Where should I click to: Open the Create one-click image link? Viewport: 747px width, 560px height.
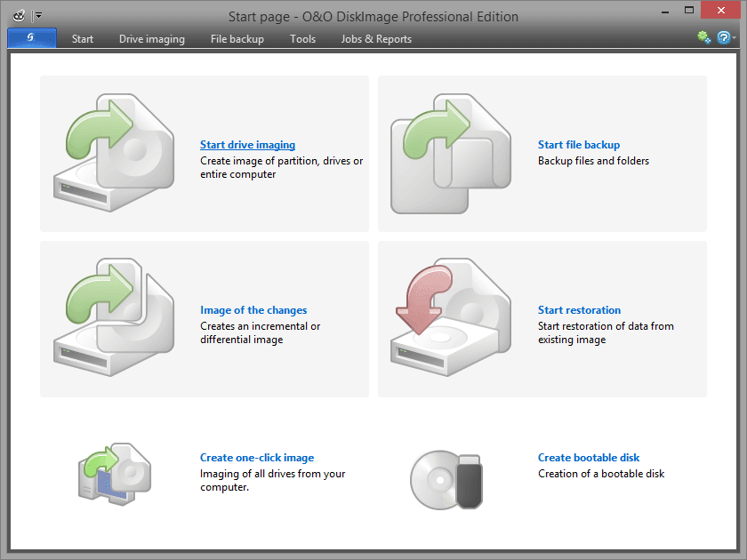click(x=257, y=458)
